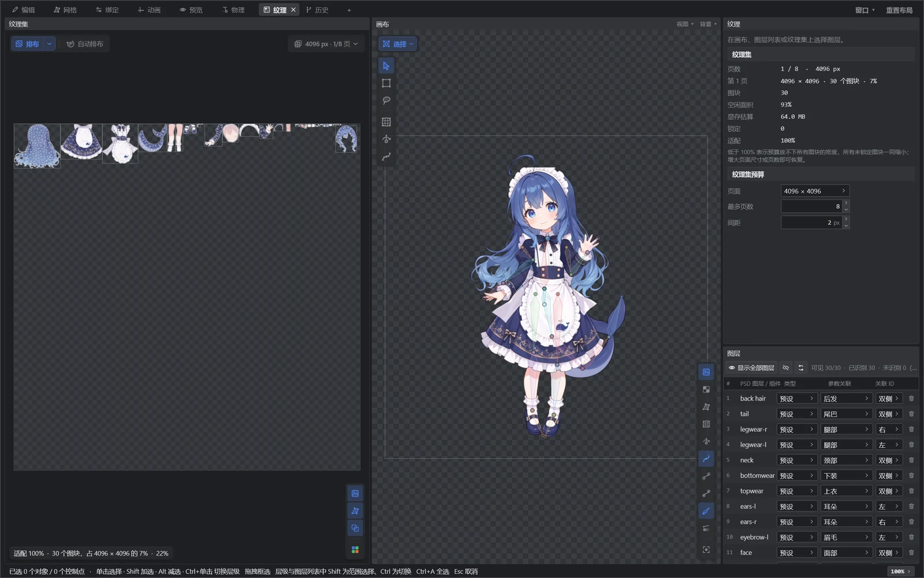Open 关联 ID dropdown for legwear-r row
The height and width of the screenshot is (578, 924).
(889, 429)
